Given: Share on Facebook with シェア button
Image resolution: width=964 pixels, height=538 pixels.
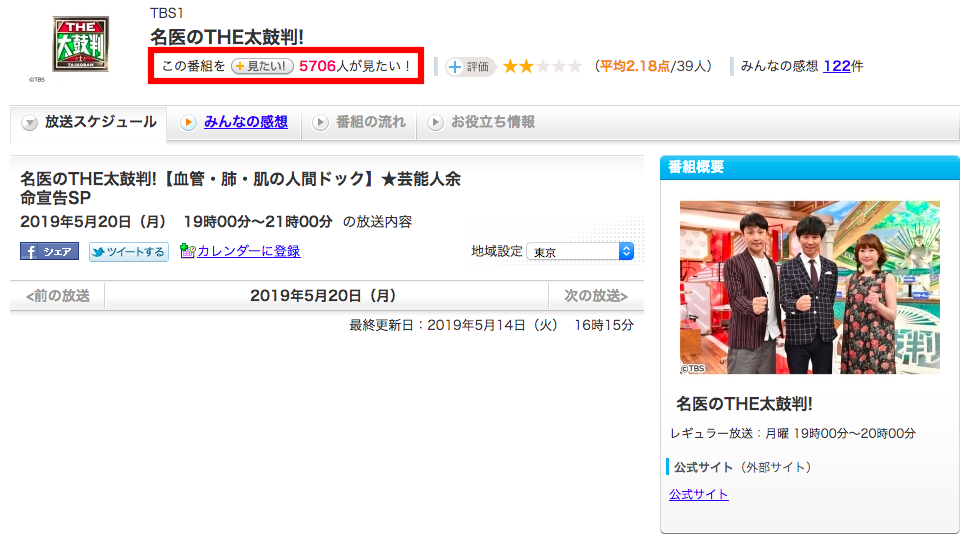Looking at the screenshot, I should (x=49, y=251).
